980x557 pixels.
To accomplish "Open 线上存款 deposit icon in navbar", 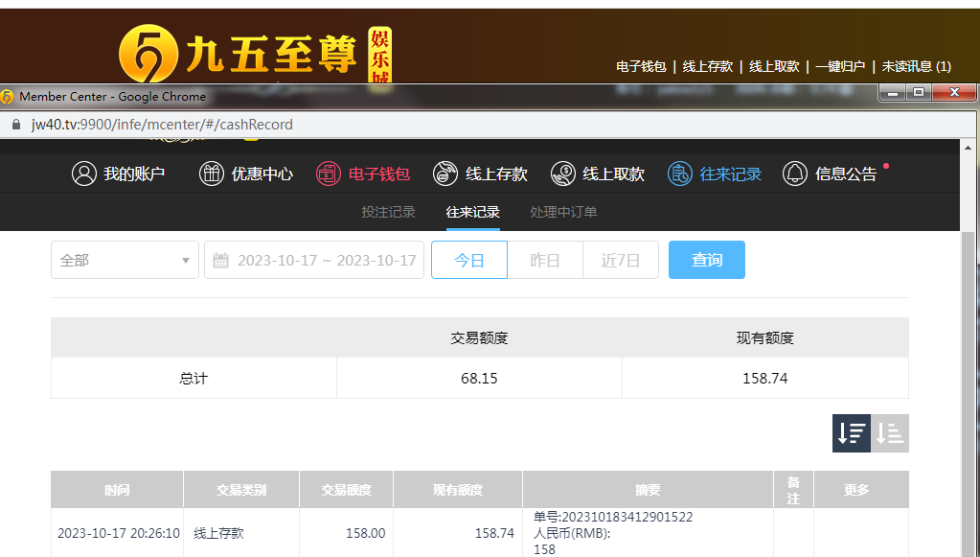I will click(x=445, y=174).
